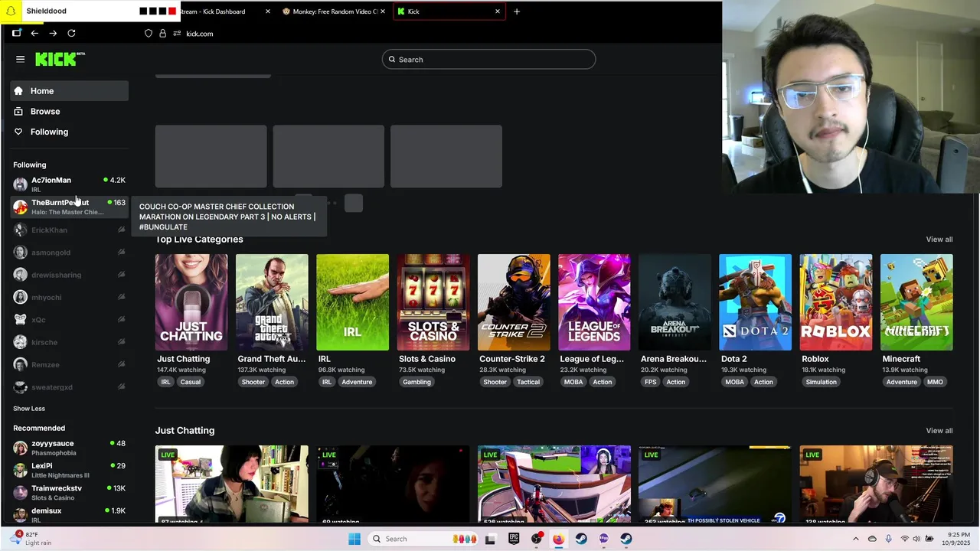Click the Snapchat ghost icon
Screen dimensions: 980x551
(11, 11)
